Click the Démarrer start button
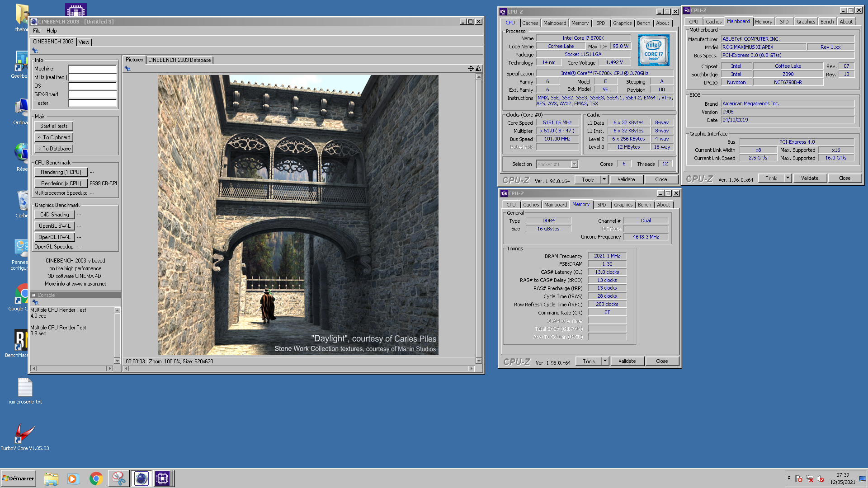This screenshot has height=488, width=868. [x=18, y=479]
